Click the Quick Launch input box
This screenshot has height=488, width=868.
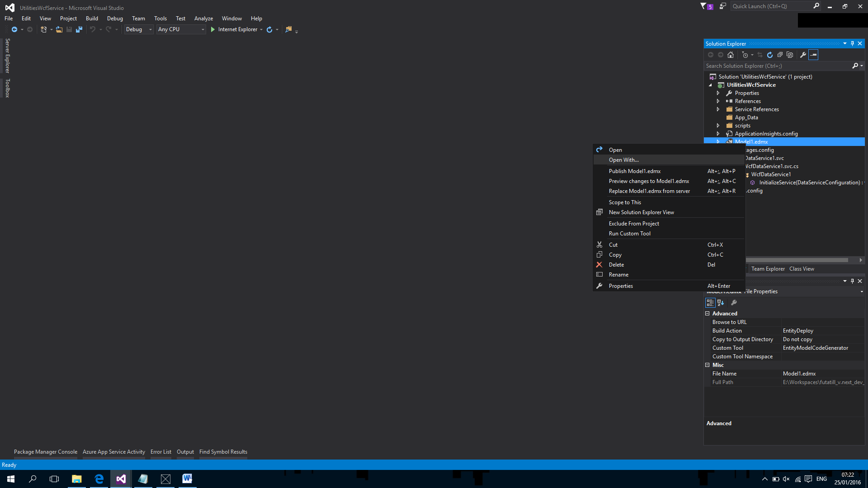tap(771, 6)
